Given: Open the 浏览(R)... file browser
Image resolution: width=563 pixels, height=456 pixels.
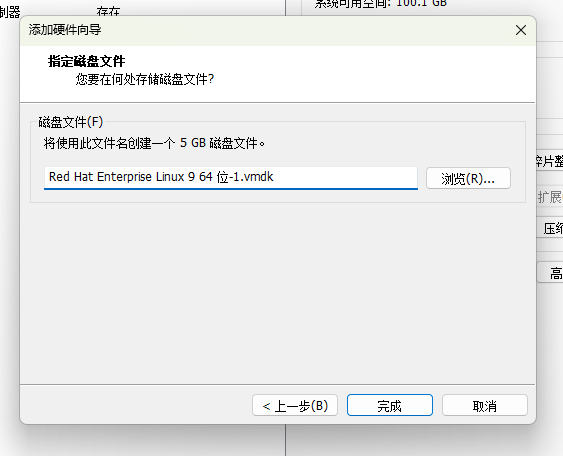Looking at the screenshot, I should click(468, 178).
